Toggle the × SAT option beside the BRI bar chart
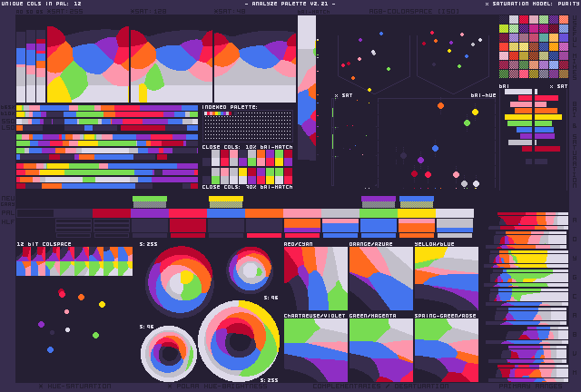This screenshot has height=392, width=581. pyautogui.click(x=558, y=86)
